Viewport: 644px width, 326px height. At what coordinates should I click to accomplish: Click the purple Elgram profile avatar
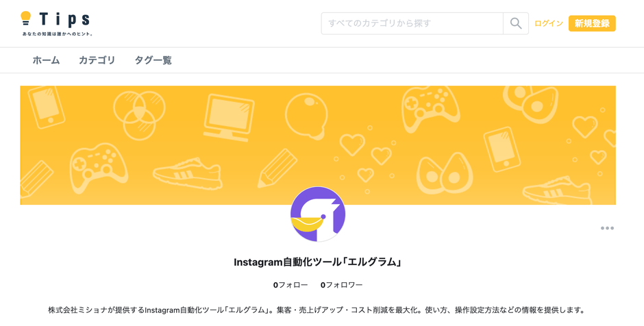coord(318,214)
